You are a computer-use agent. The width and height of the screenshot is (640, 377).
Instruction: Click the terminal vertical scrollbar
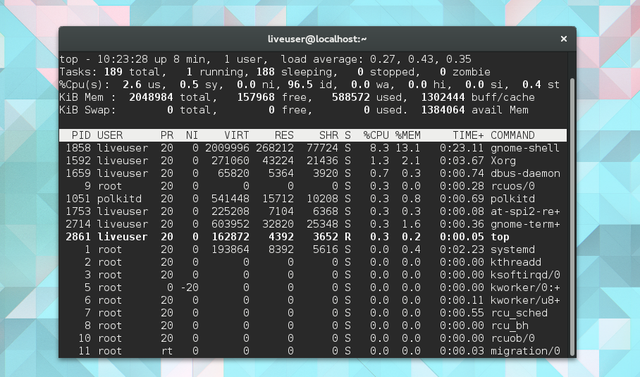pos(572,216)
